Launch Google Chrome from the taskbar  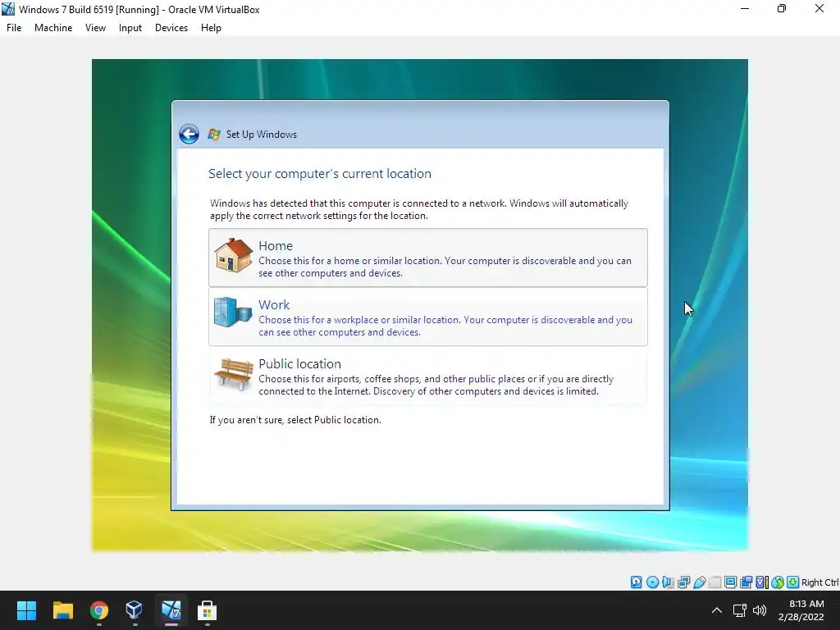[98, 610]
